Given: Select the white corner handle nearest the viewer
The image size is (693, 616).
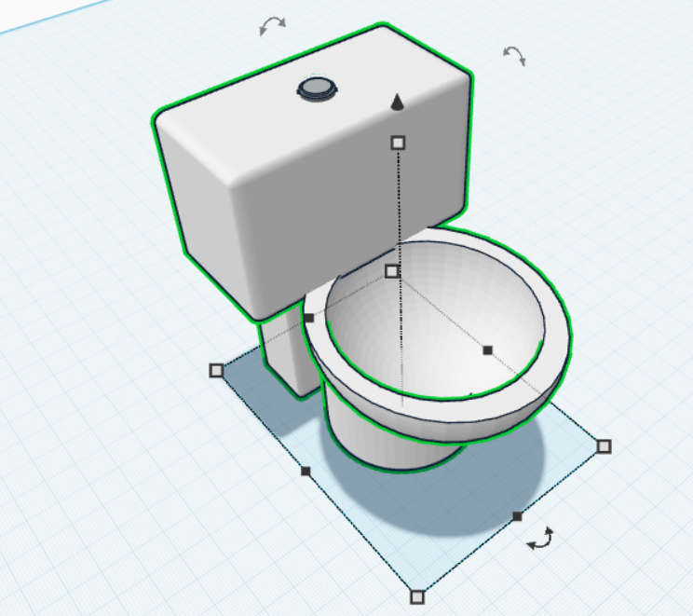Looking at the screenshot, I should (417, 597).
